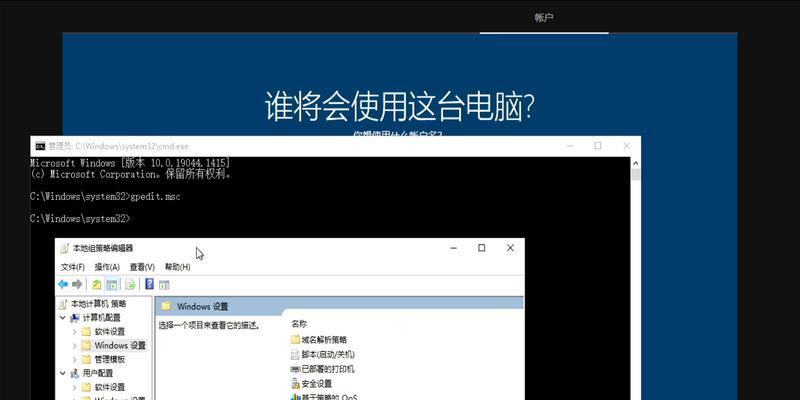Click the 管理模板 folder icon in the tree

(x=86, y=359)
